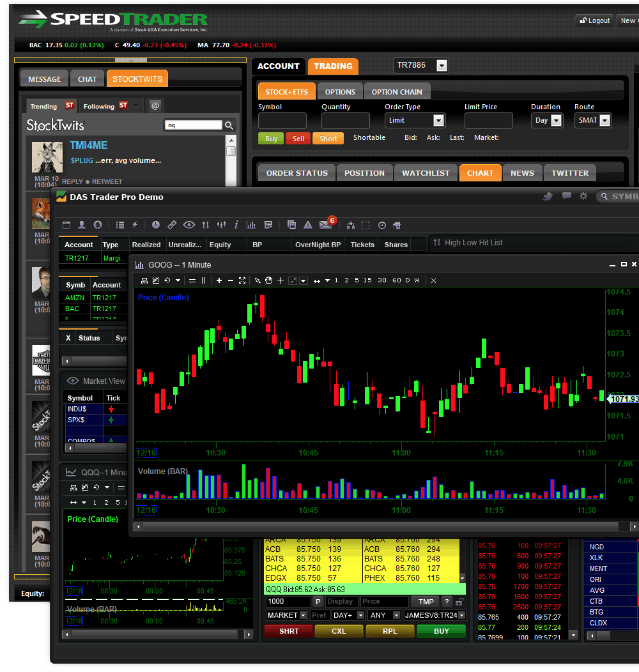Toggle the padlock icon in QQQ order panel
Image resolution: width=639 pixels, height=672 pixels.
point(459,602)
